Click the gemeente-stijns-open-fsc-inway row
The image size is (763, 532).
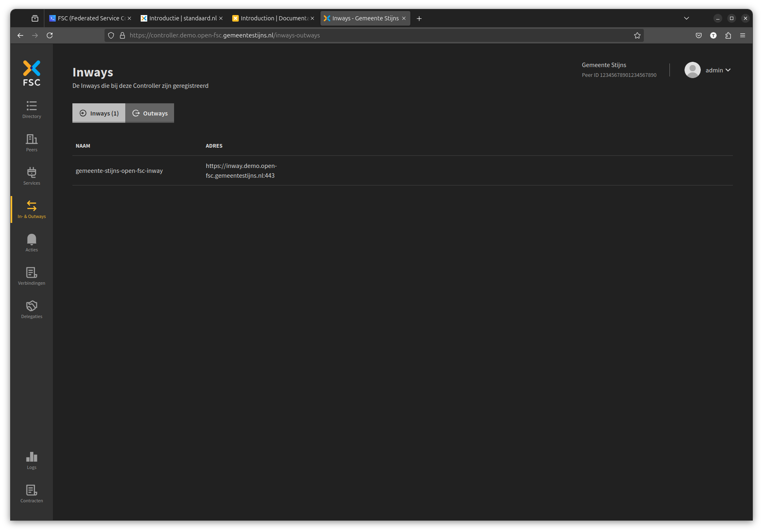[x=119, y=171]
